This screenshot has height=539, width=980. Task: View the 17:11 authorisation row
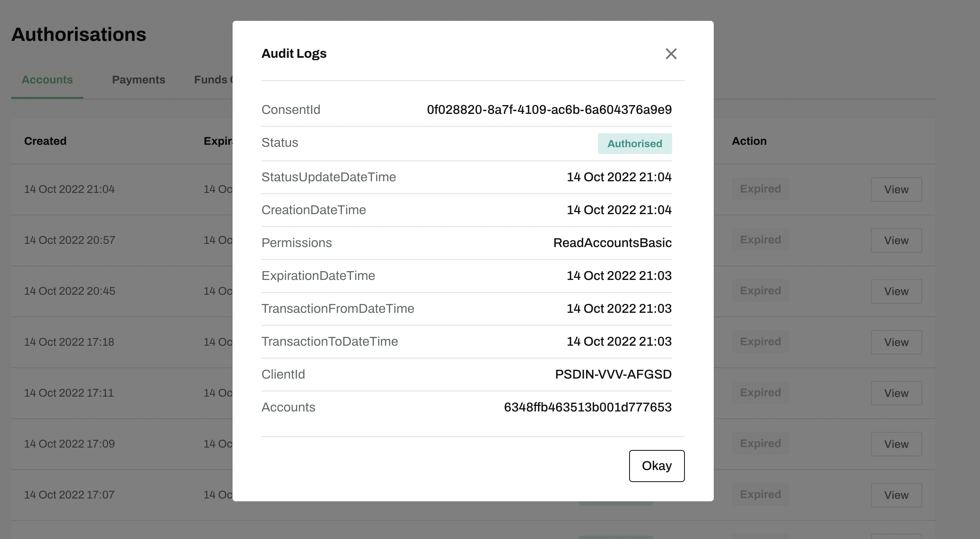click(896, 393)
